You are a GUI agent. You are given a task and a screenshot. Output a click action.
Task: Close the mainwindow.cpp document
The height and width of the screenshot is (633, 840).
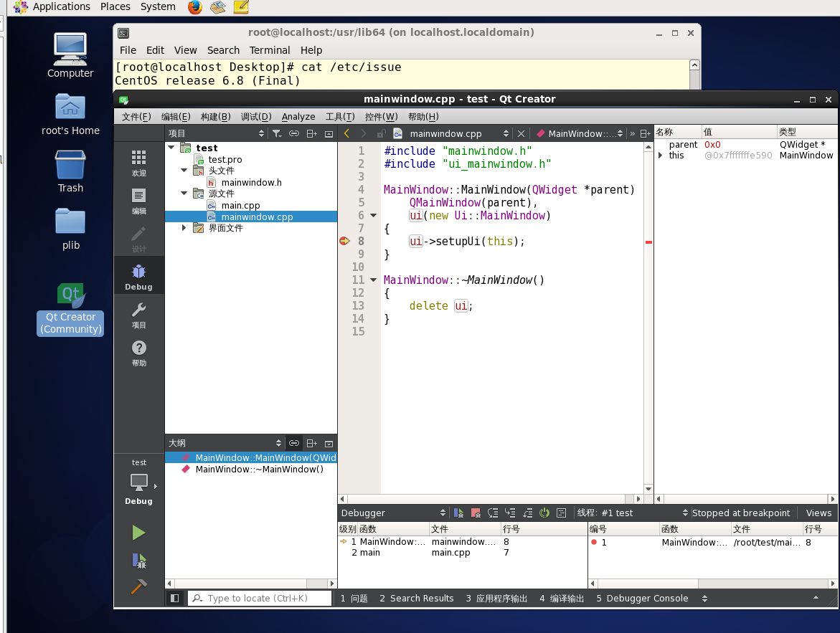coord(521,133)
